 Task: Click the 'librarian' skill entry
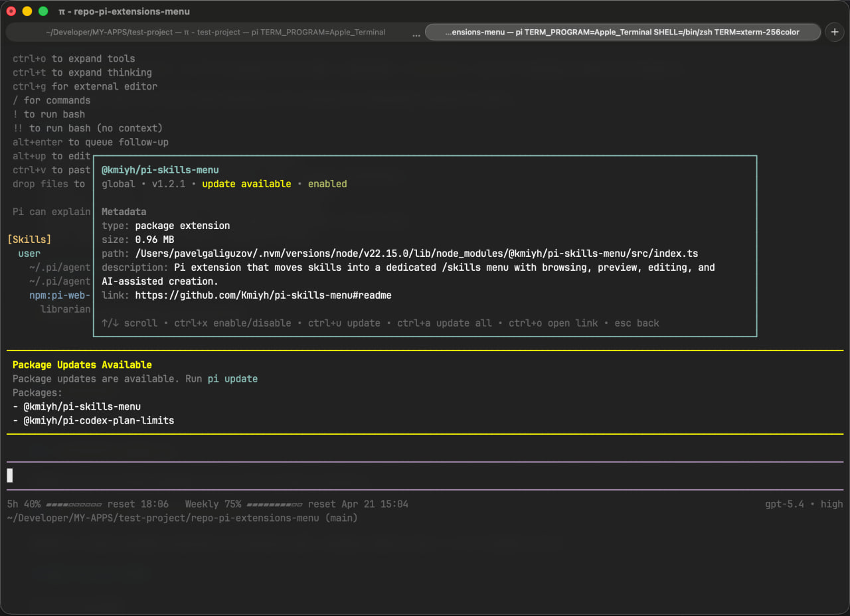tap(65, 309)
